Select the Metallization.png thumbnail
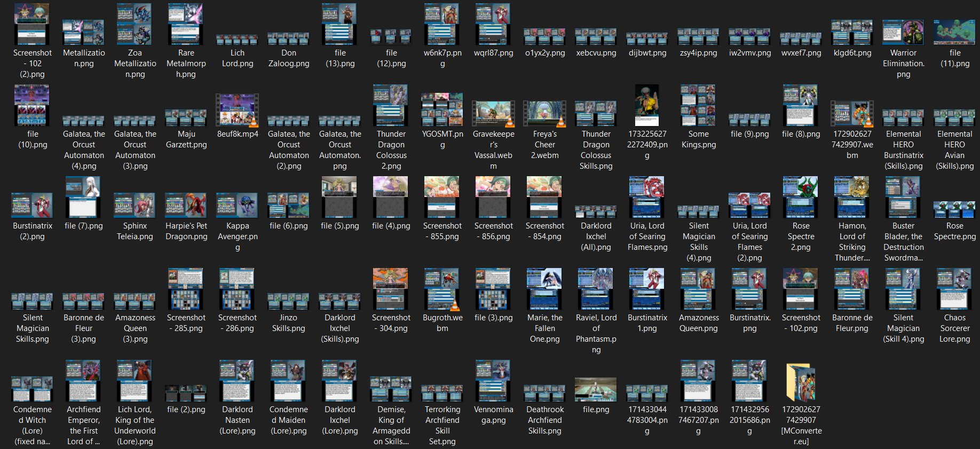This screenshot has width=980, height=449. (83, 32)
